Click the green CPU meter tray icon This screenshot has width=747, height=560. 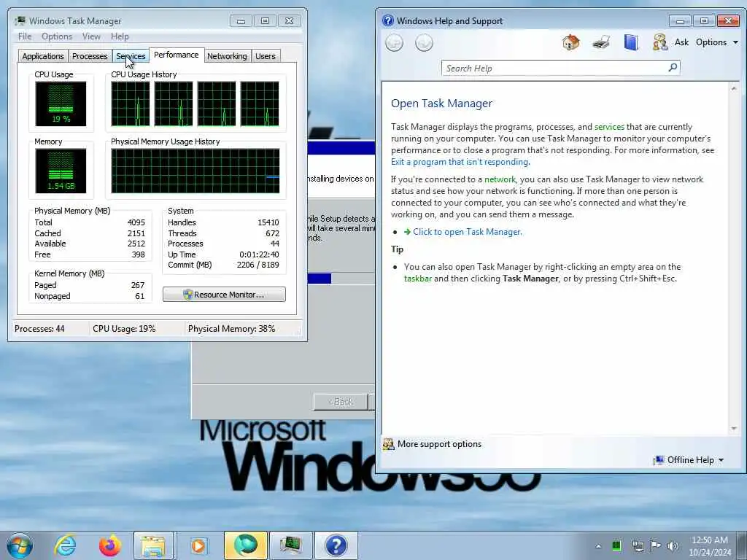tap(616, 545)
